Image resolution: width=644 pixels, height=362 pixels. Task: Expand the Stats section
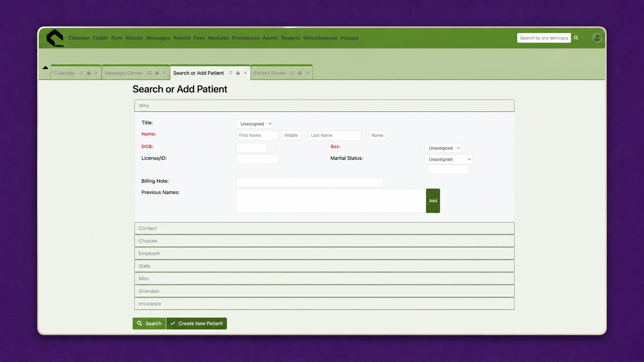(x=324, y=266)
